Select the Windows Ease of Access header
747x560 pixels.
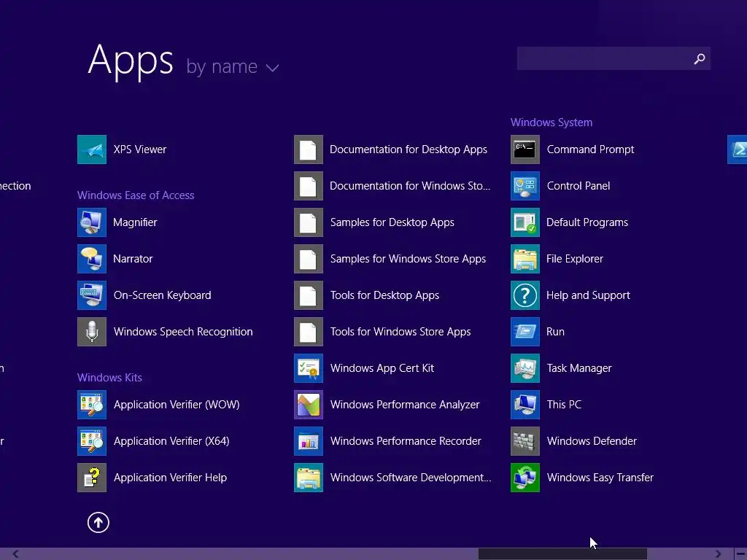[136, 195]
